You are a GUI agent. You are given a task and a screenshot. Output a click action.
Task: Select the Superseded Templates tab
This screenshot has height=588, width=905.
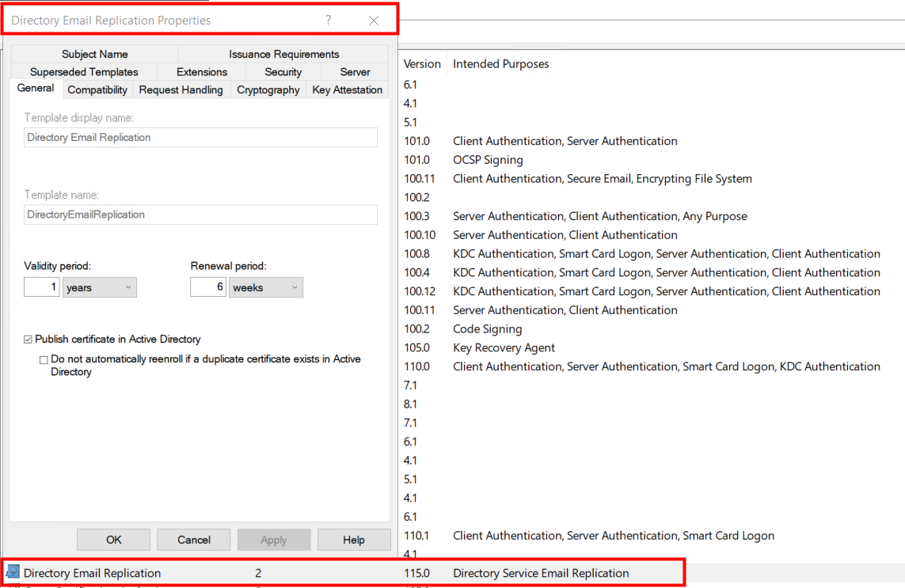(84, 71)
